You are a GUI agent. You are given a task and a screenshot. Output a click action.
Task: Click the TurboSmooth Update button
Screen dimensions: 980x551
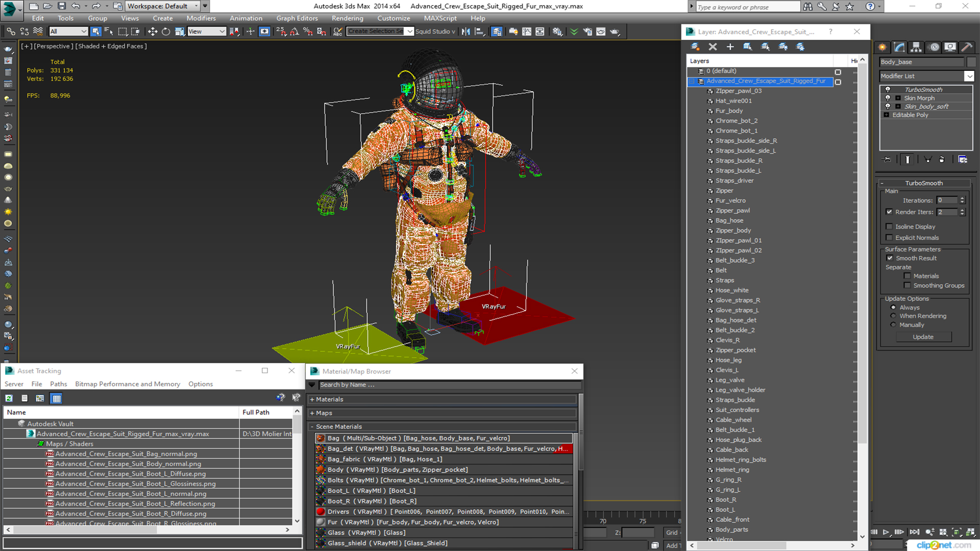[923, 337]
